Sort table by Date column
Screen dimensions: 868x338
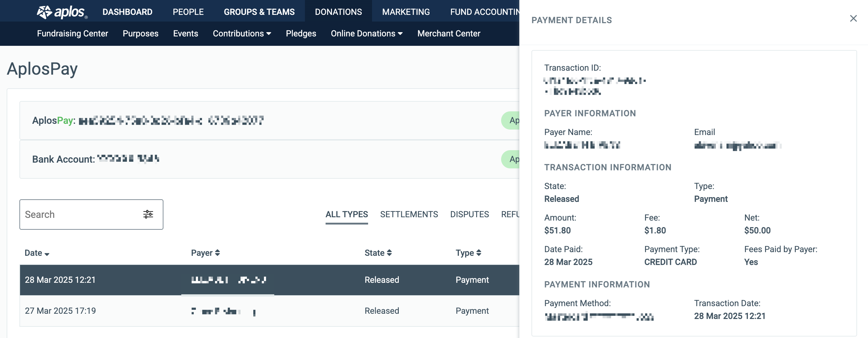[x=37, y=253]
